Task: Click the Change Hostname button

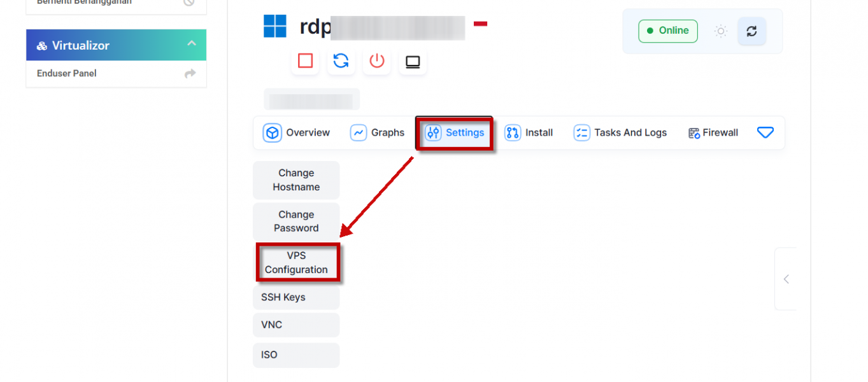Action: (296, 180)
